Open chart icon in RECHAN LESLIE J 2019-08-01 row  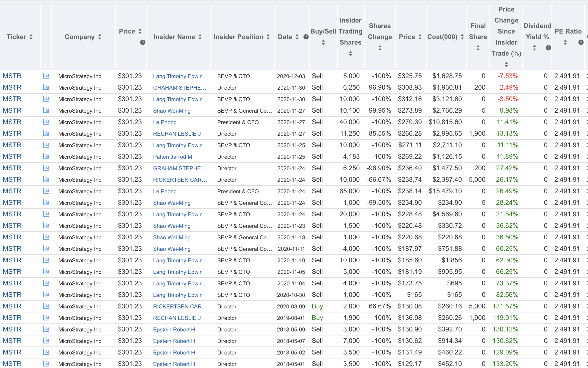pyautogui.click(x=46, y=318)
